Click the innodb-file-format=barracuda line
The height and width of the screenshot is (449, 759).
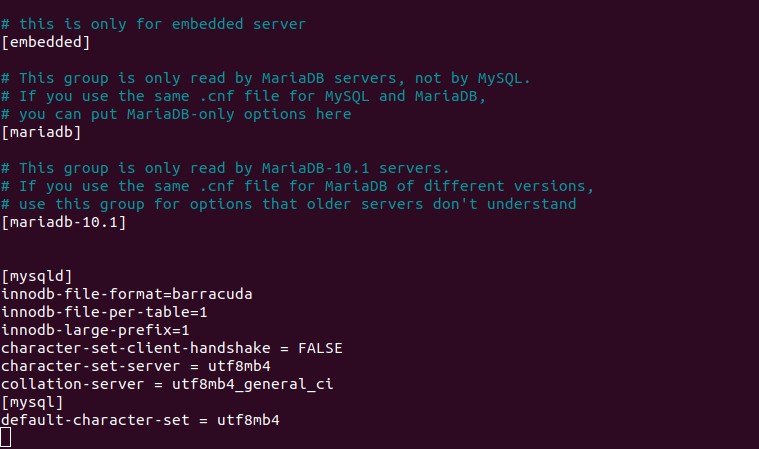[127, 294]
